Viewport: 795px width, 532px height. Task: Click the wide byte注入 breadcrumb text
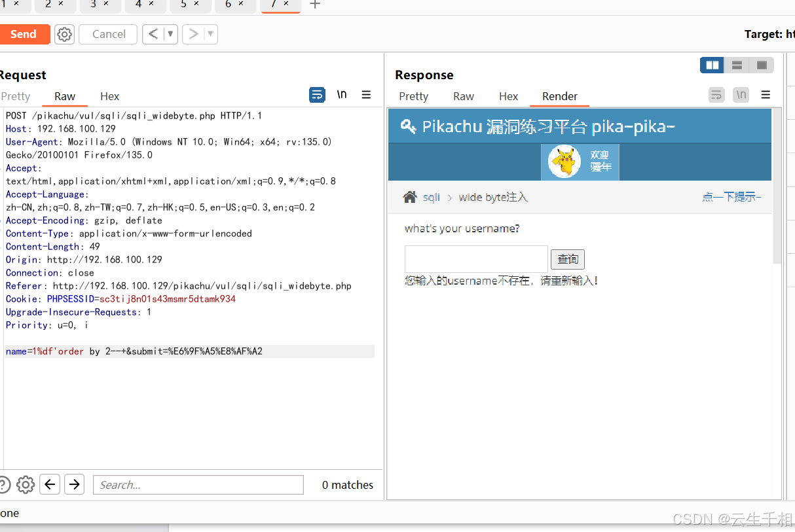pyautogui.click(x=492, y=197)
